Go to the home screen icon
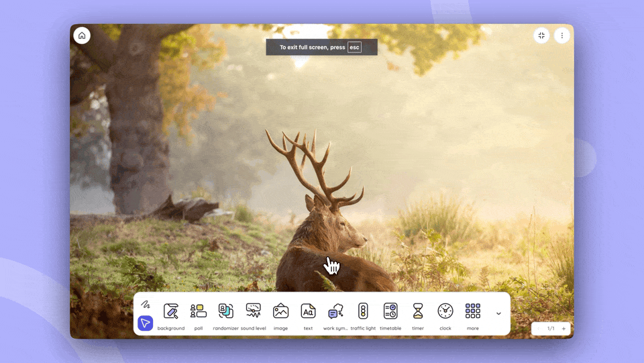The width and height of the screenshot is (644, 363). (x=82, y=36)
